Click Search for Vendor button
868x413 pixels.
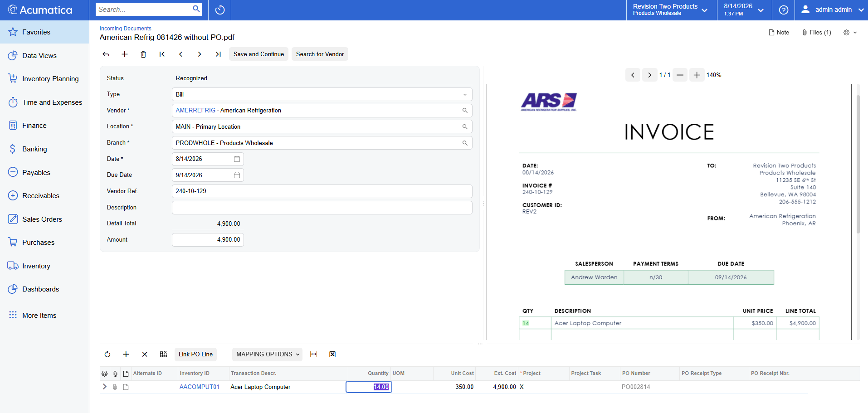point(320,54)
